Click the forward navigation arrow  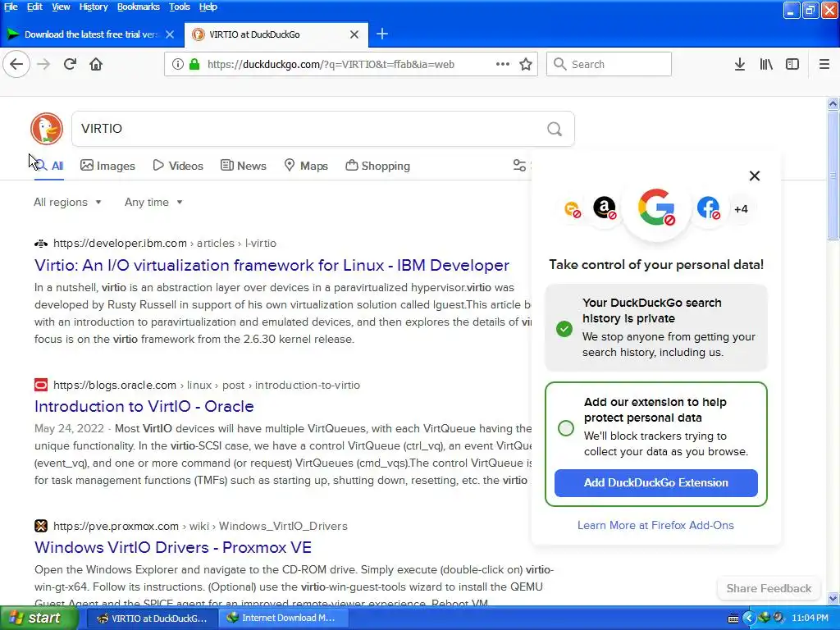point(43,64)
